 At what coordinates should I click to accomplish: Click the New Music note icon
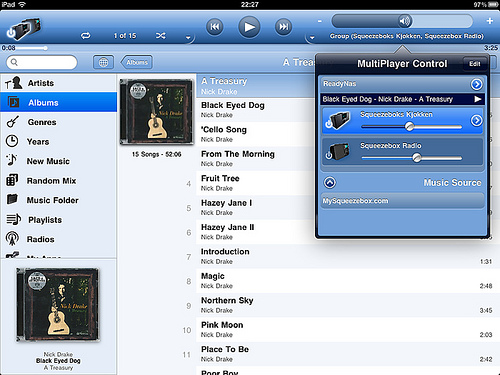pyautogui.click(x=12, y=160)
